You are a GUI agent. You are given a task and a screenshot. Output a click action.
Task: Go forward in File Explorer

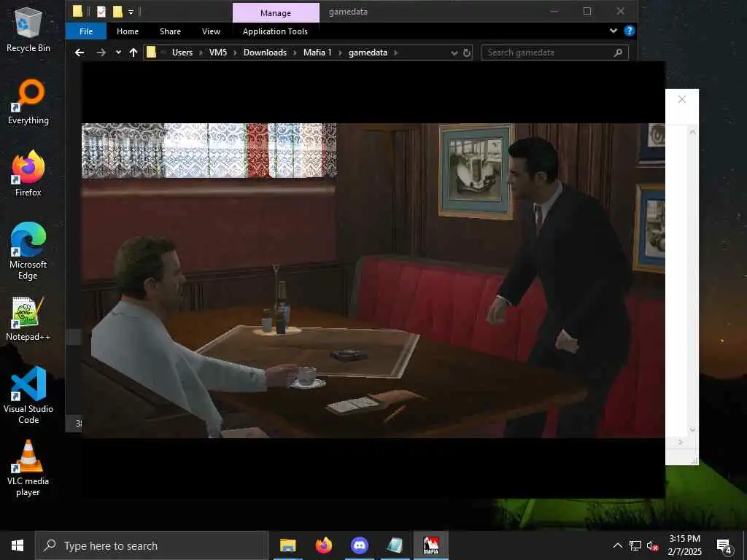pos(101,52)
